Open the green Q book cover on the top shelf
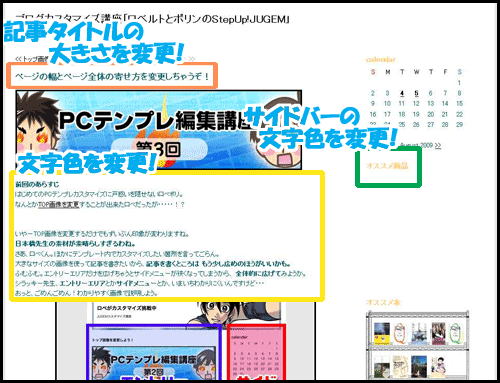 pos(455,333)
